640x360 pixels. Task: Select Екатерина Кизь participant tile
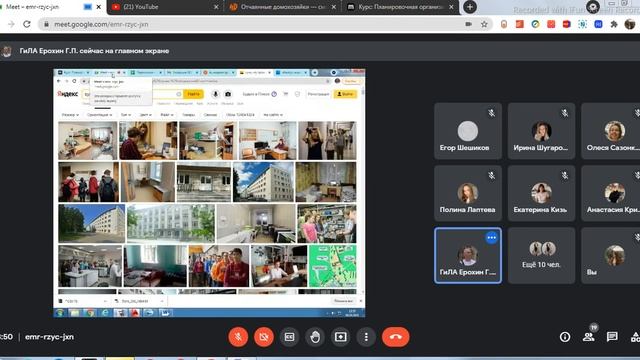coord(541,193)
